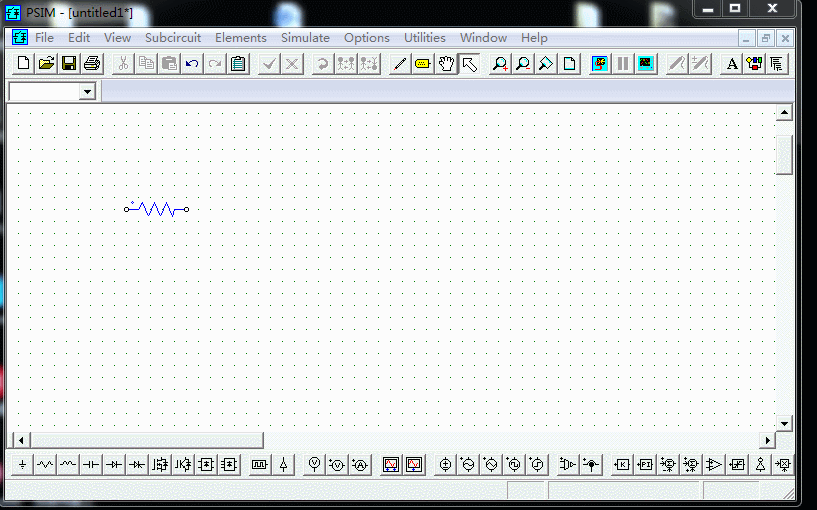Open the Window menu

click(x=484, y=38)
